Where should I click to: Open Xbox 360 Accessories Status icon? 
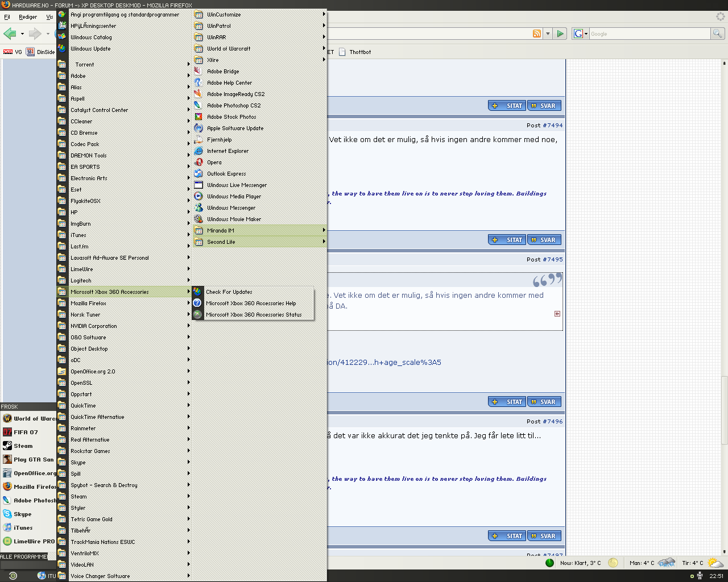tap(197, 315)
